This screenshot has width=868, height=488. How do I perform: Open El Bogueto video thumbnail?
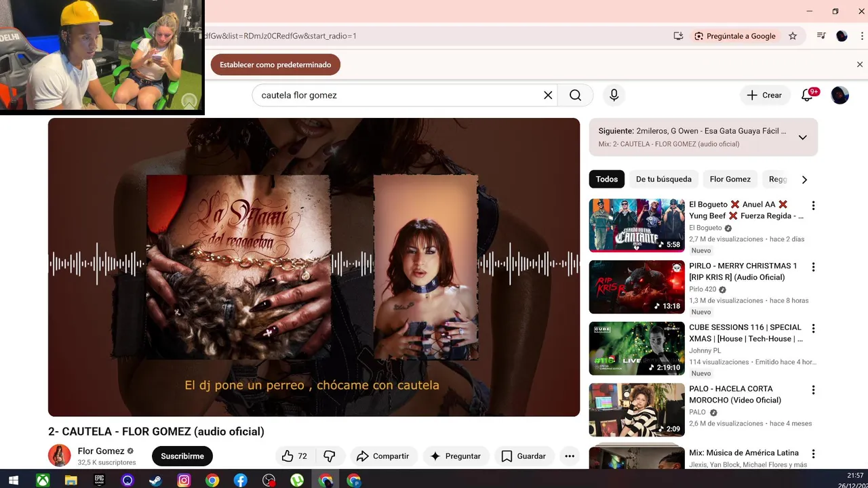point(637,226)
